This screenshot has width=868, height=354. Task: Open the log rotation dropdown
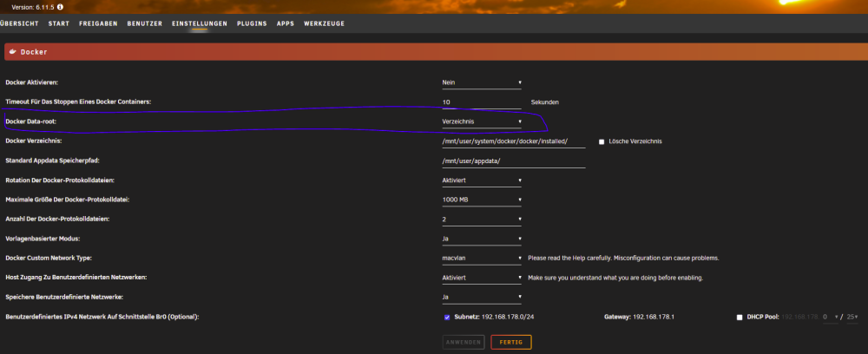click(482, 180)
